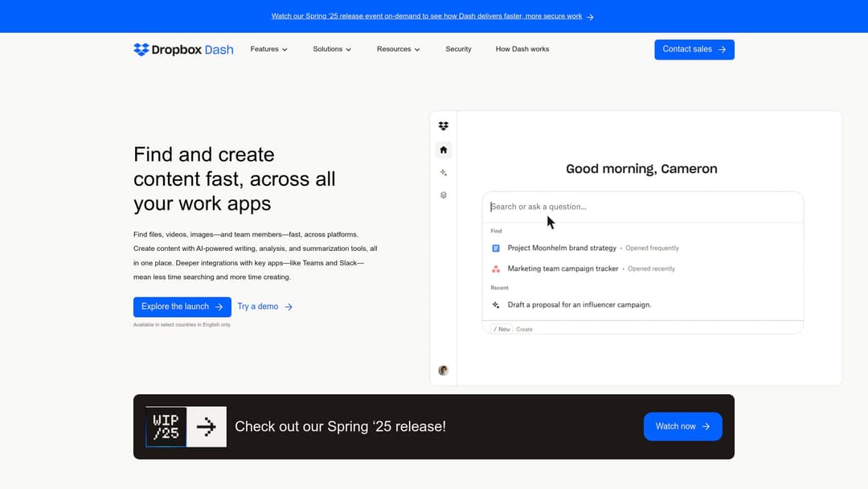Click the Dropbox Dash logo
868x489 pixels.
(x=183, y=49)
